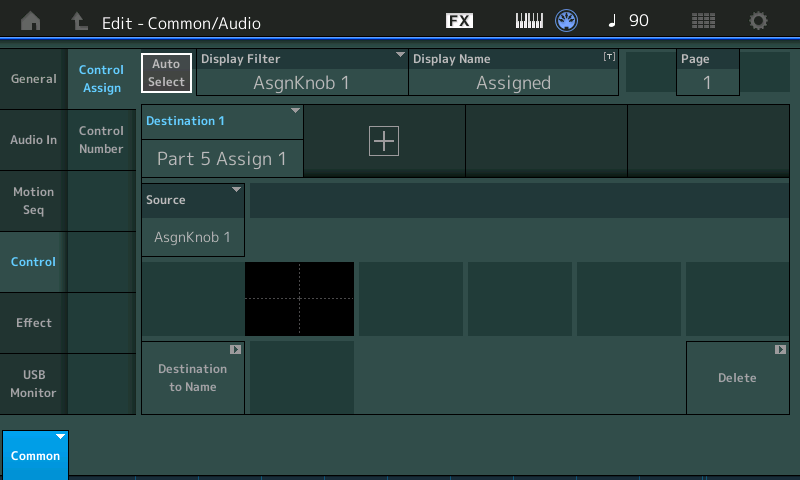Toggle the Auto Select button

166,73
